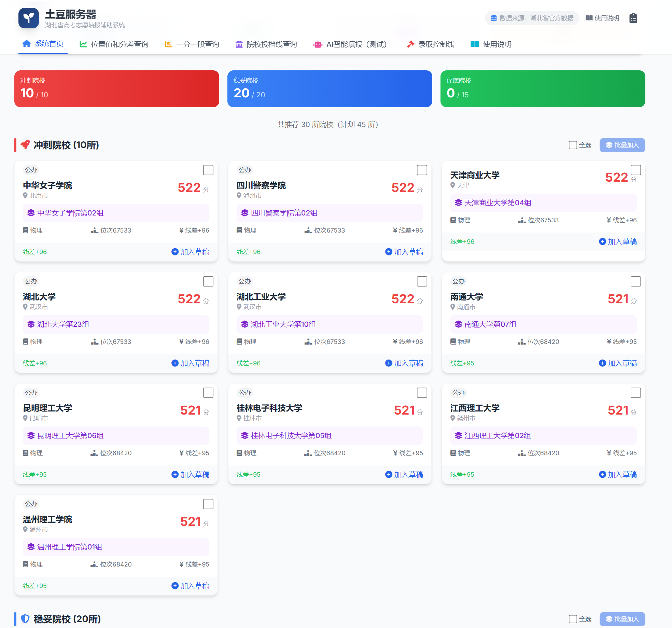Image resolution: width=672 pixels, height=628 pixels.
Task: Click the green 保底院校 0/15 summary card
Action: [x=543, y=89]
